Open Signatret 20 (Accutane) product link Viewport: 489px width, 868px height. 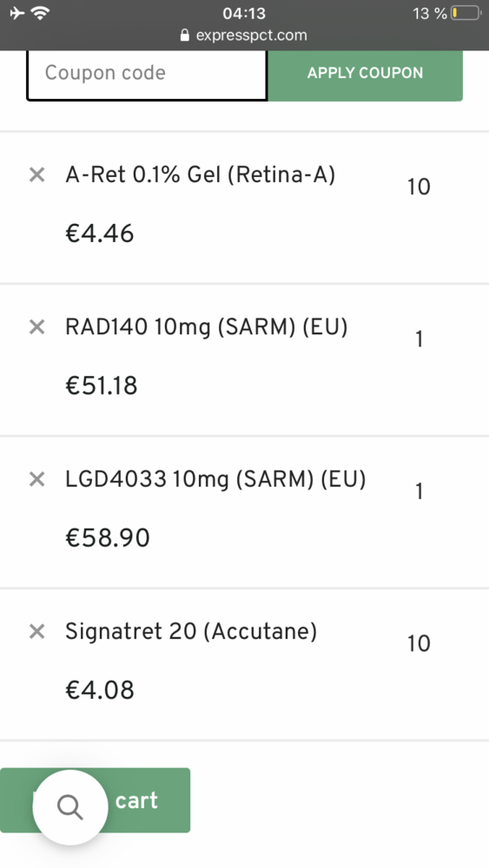[x=191, y=631]
